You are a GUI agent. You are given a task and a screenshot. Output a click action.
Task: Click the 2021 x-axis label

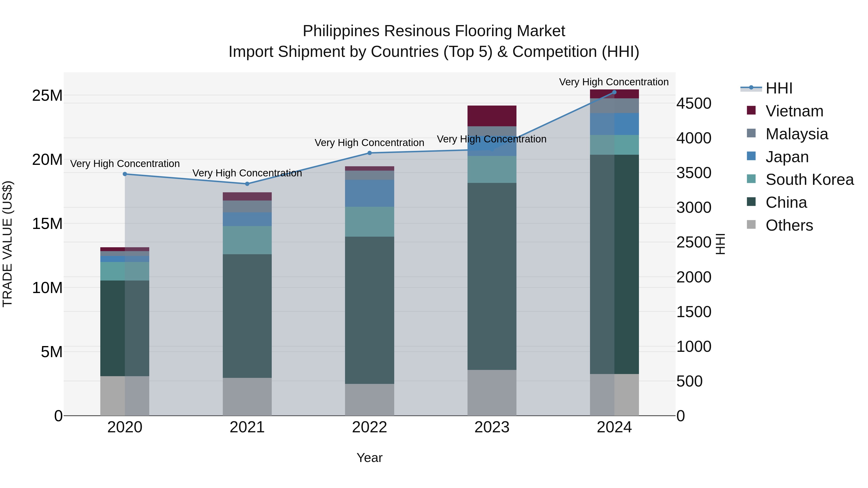pyautogui.click(x=247, y=427)
